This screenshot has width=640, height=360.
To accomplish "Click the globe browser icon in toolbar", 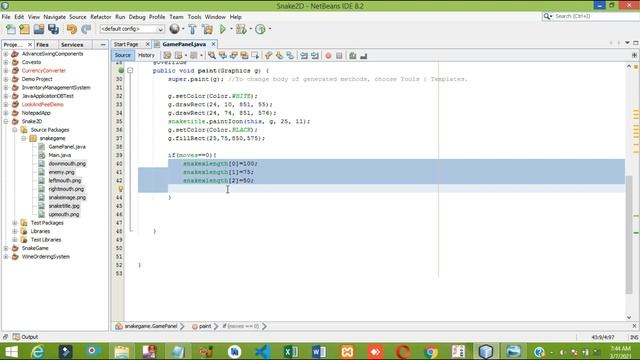I will 174,29.
